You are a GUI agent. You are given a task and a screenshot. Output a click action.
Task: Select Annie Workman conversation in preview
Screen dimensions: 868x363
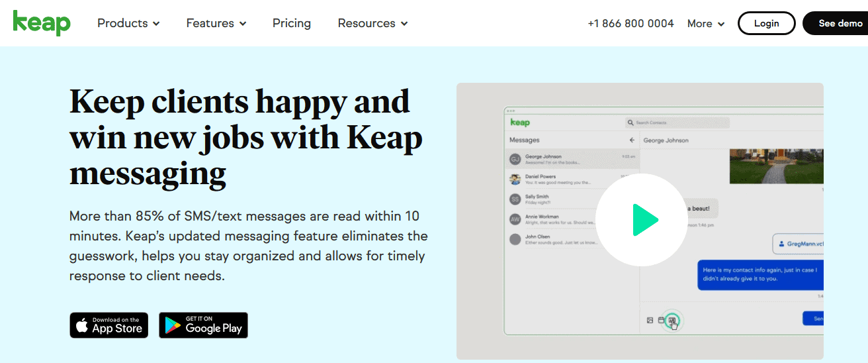tap(572, 219)
